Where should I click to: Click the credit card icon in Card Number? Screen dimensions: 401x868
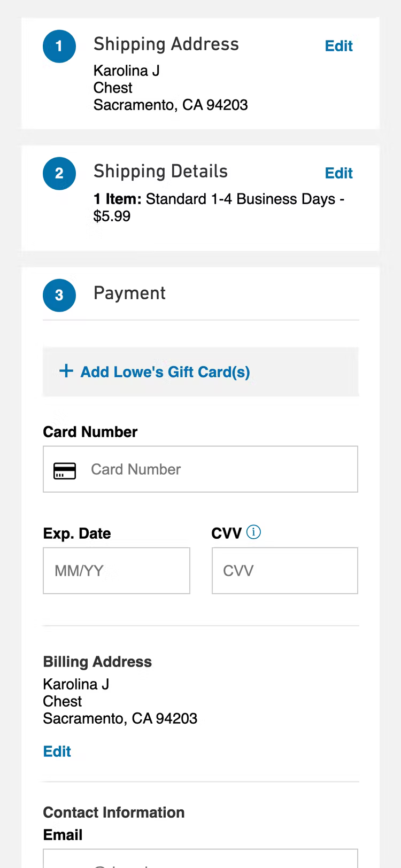coord(65,470)
